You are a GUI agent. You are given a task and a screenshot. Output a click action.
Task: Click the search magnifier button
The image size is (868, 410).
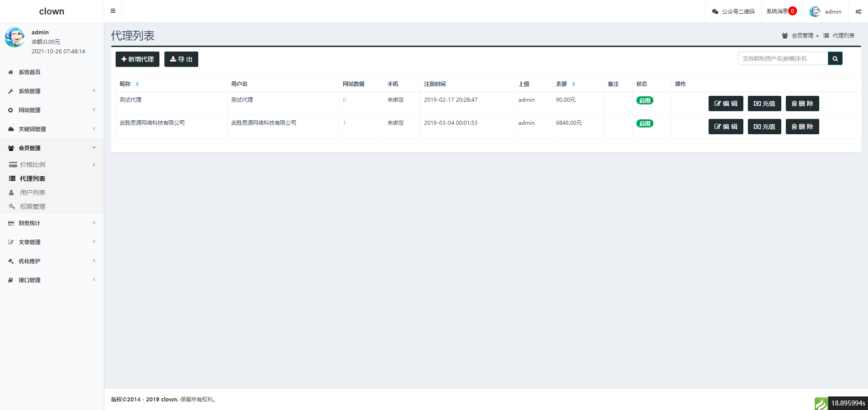[835, 58]
